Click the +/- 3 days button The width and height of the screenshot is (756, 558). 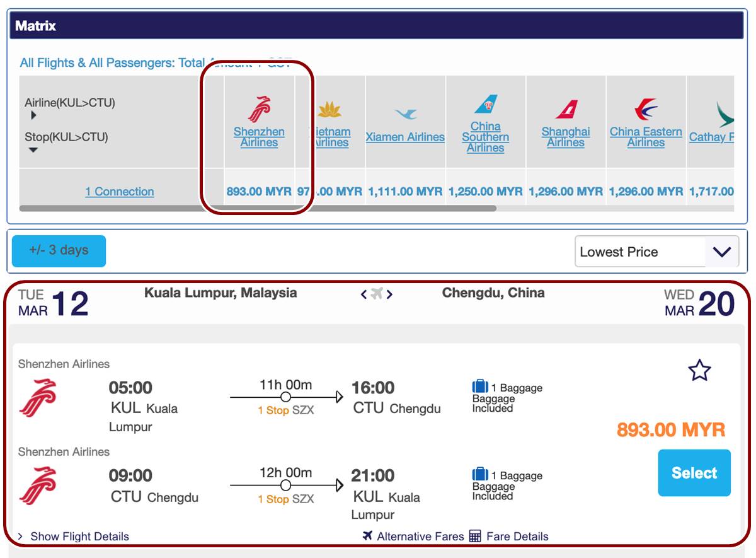[59, 251]
